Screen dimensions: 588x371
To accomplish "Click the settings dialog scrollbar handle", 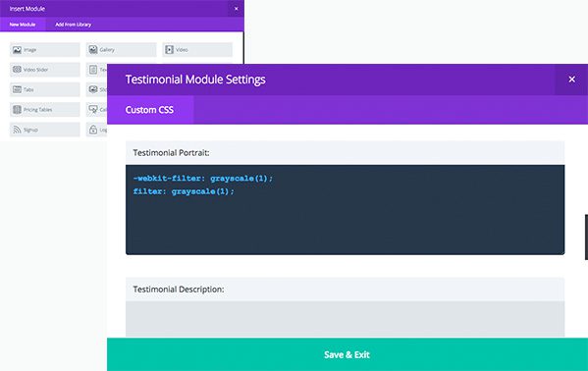I will pos(586,238).
